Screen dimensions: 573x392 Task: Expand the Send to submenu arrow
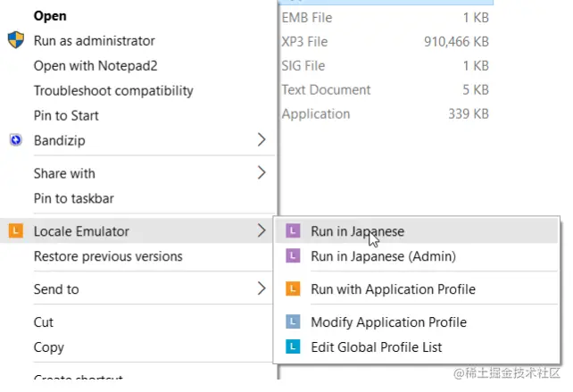[262, 289]
